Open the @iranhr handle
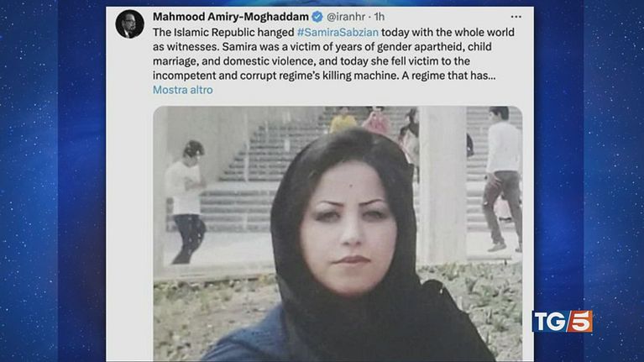 [x=346, y=17]
